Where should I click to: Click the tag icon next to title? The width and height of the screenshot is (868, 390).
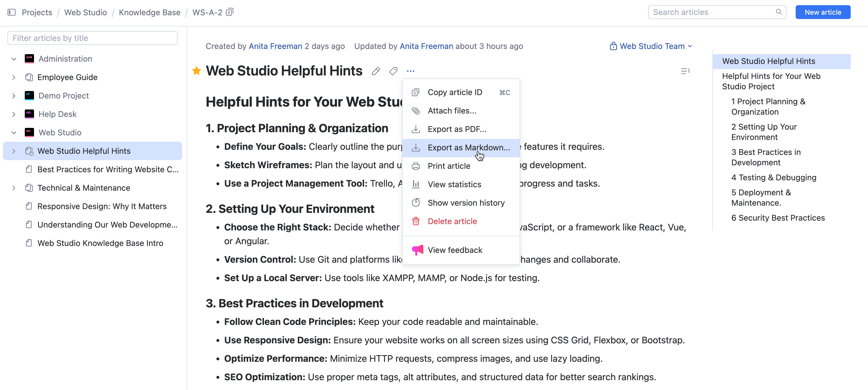coord(393,71)
